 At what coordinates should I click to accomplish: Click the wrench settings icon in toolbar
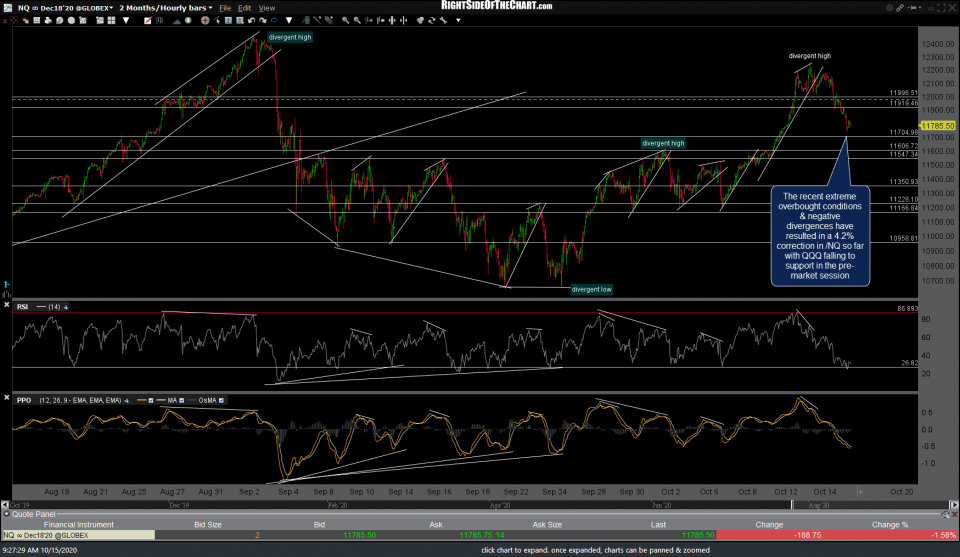click(x=443, y=20)
